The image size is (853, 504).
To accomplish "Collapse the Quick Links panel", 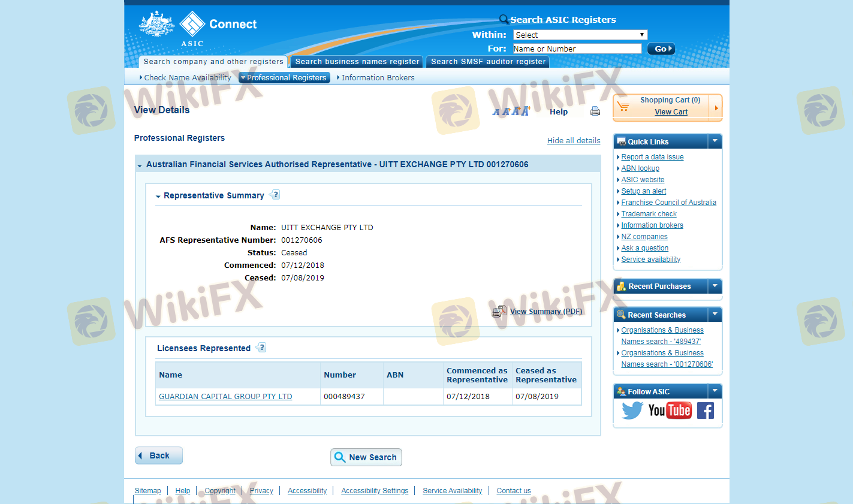I will pyautogui.click(x=715, y=141).
